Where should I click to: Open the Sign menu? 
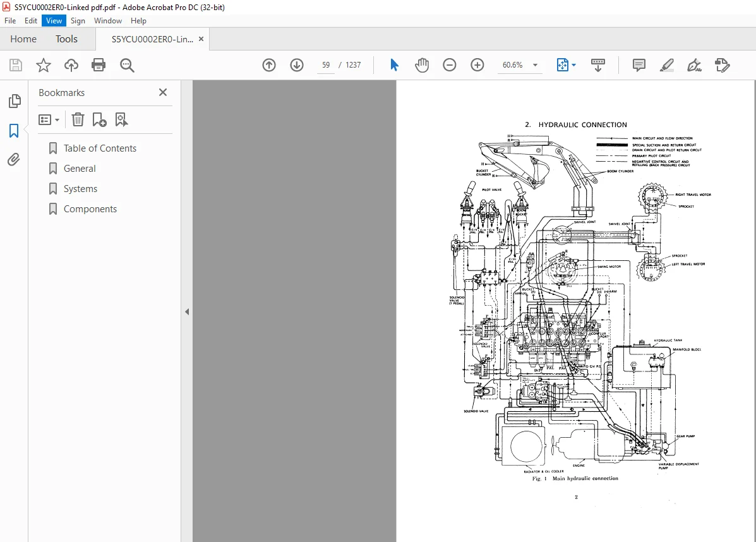[78, 21]
